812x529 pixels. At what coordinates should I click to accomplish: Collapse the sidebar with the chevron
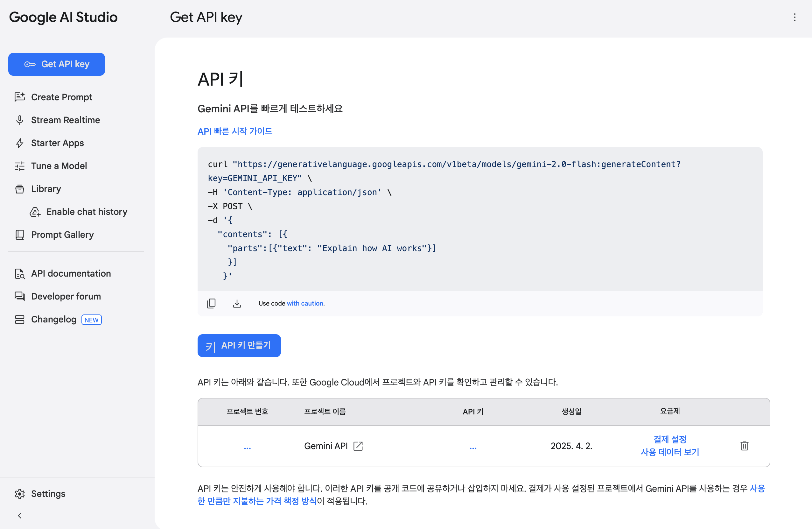pyautogui.click(x=20, y=515)
